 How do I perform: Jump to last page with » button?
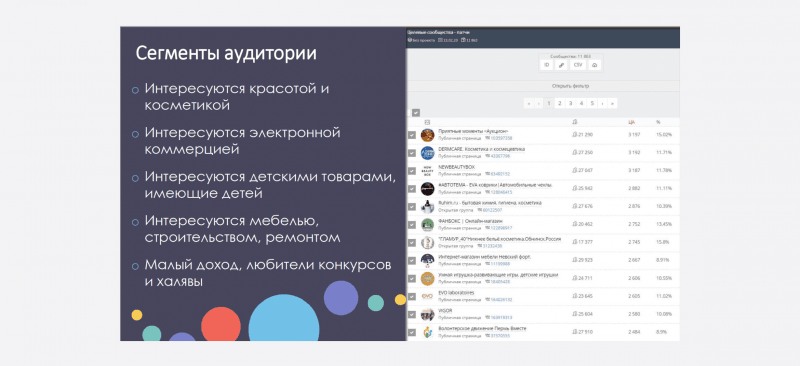[612, 103]
